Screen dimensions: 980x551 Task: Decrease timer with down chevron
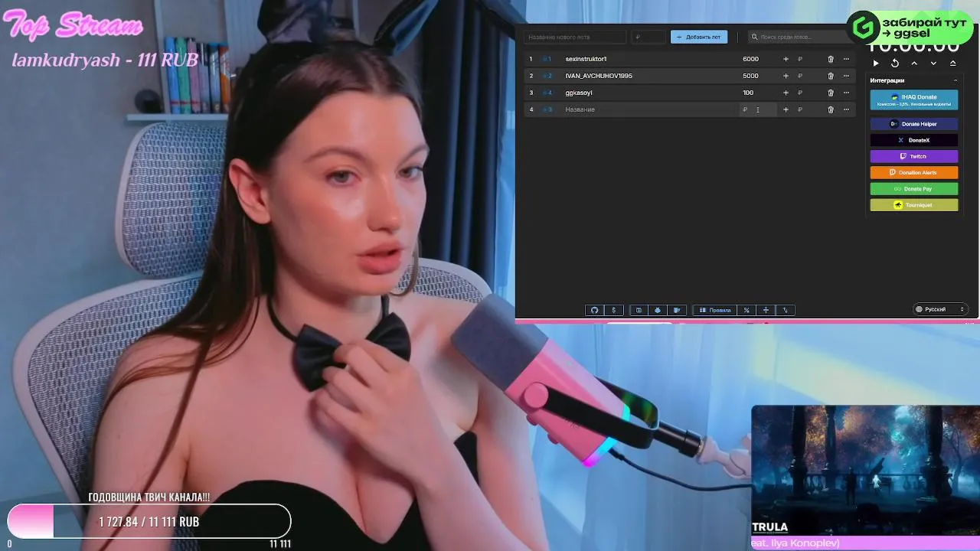coord(933,64)
